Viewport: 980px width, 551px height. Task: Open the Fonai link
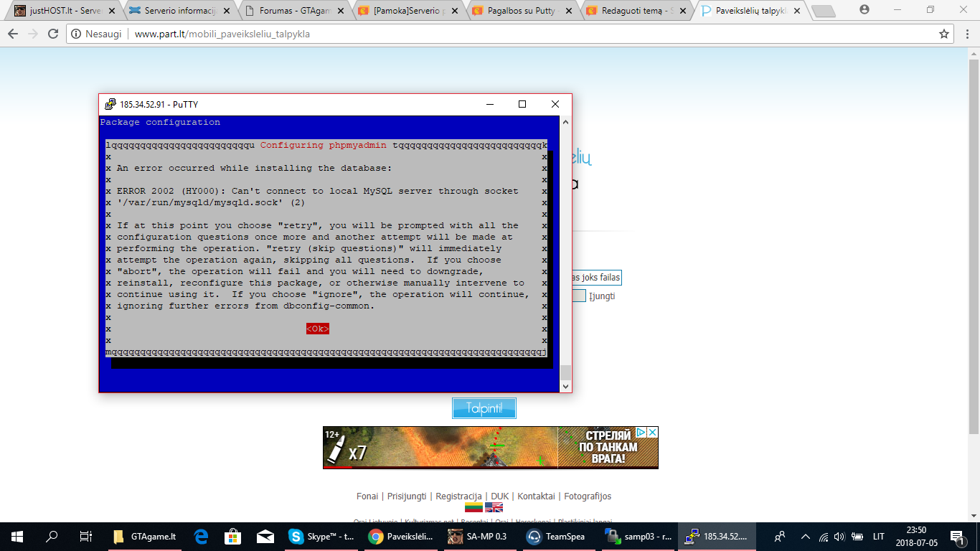[x=367, y=496]
